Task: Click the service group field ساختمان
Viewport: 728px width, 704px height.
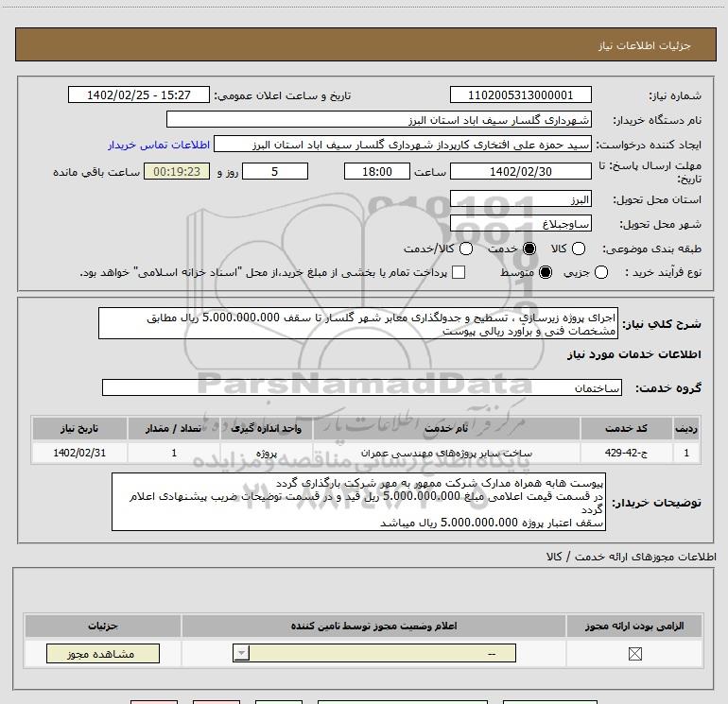Action: pos(362,387)
